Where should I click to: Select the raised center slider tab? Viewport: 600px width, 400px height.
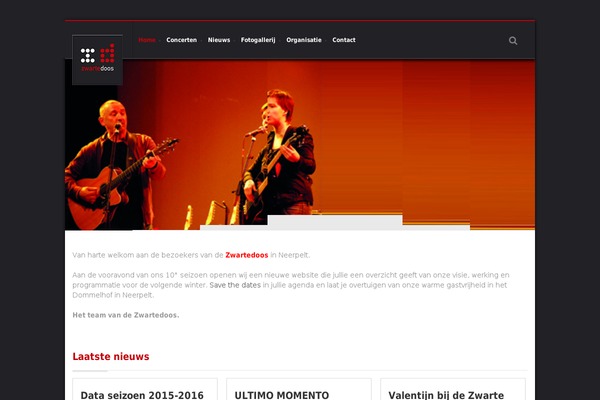(335, 222)
